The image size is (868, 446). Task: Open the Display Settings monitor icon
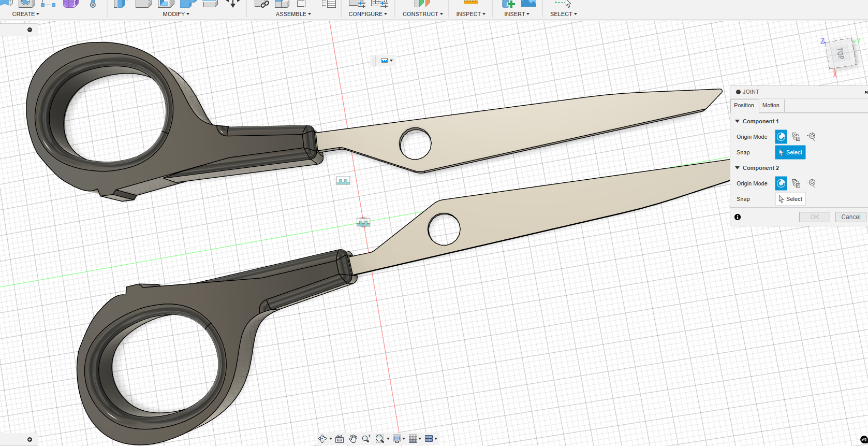coord(397,439)
